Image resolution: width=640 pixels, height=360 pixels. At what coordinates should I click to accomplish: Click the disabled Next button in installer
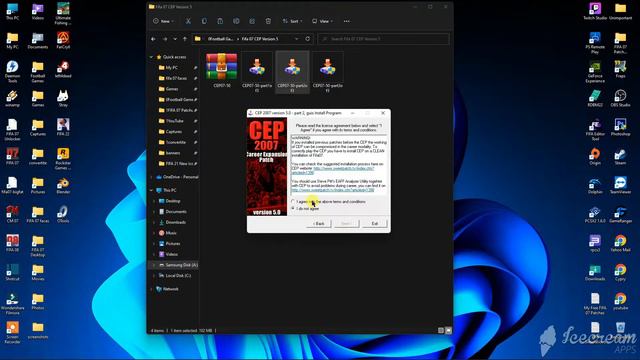pos(347,223)
